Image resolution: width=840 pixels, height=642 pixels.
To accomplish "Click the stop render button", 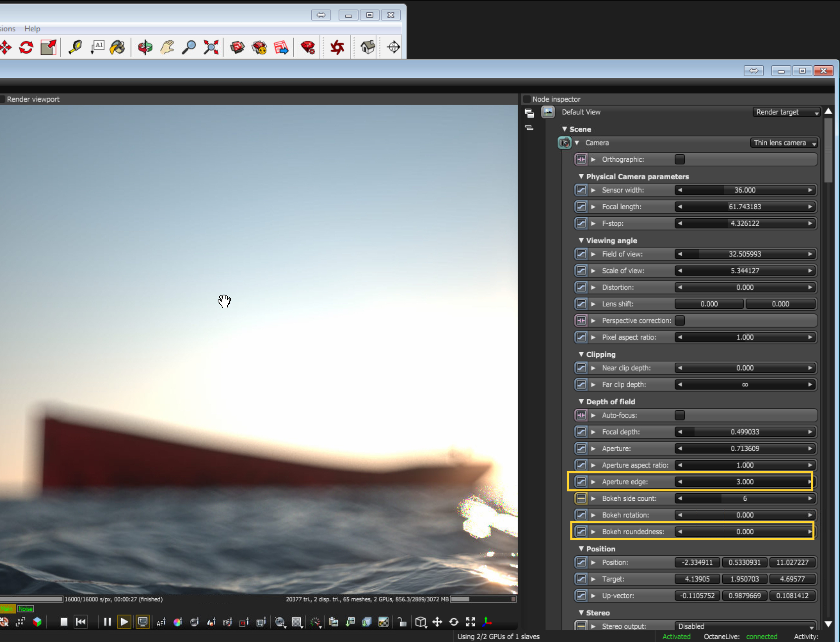I will 64,622.
